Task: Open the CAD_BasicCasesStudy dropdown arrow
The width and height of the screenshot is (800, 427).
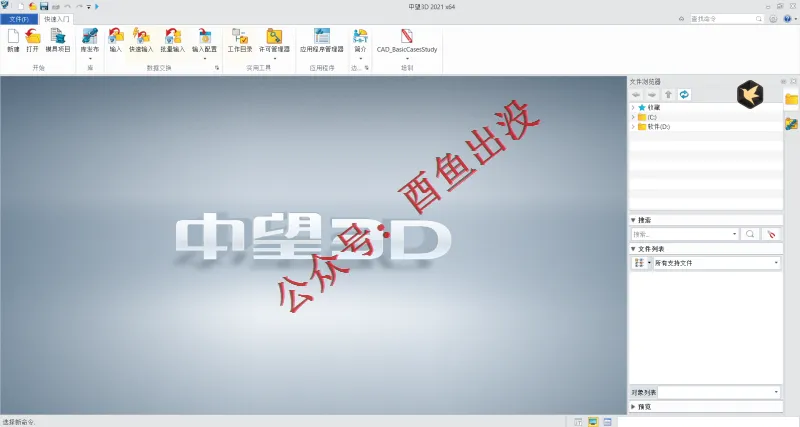Action: [x=407, y=59]
